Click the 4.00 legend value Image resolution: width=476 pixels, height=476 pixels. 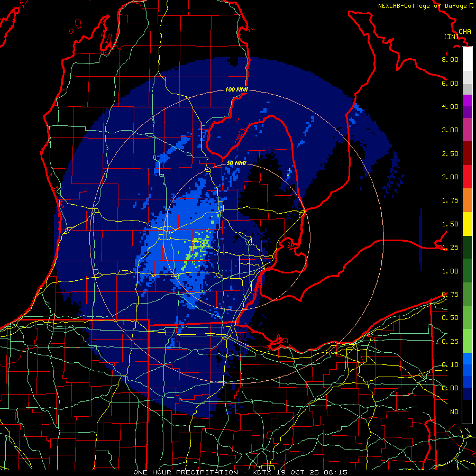pos(450,106)
